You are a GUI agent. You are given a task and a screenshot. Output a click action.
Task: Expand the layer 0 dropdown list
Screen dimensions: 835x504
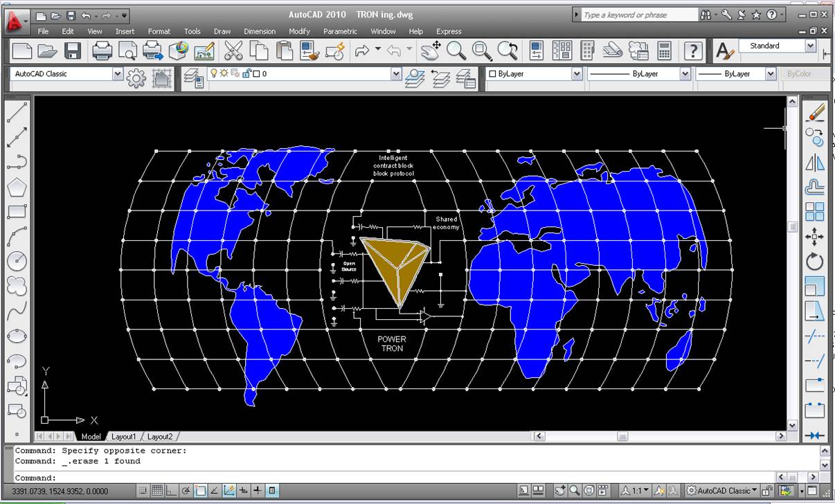click(396, 74)
